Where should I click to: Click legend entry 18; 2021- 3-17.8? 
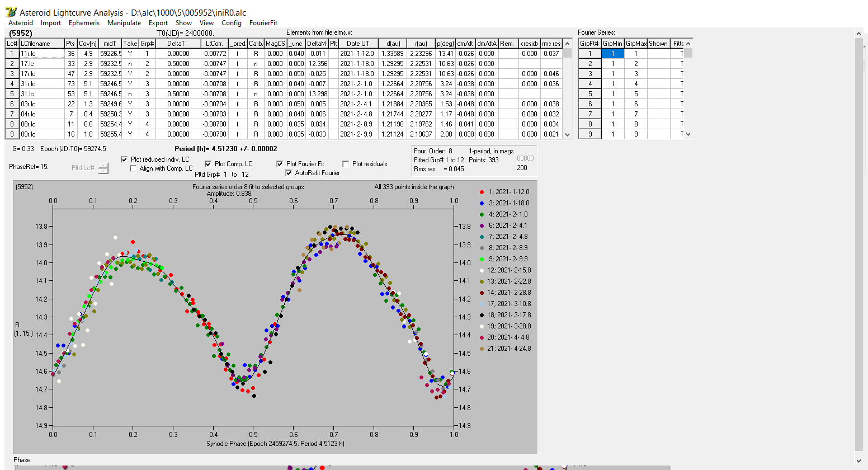click(x=505, y=315)
